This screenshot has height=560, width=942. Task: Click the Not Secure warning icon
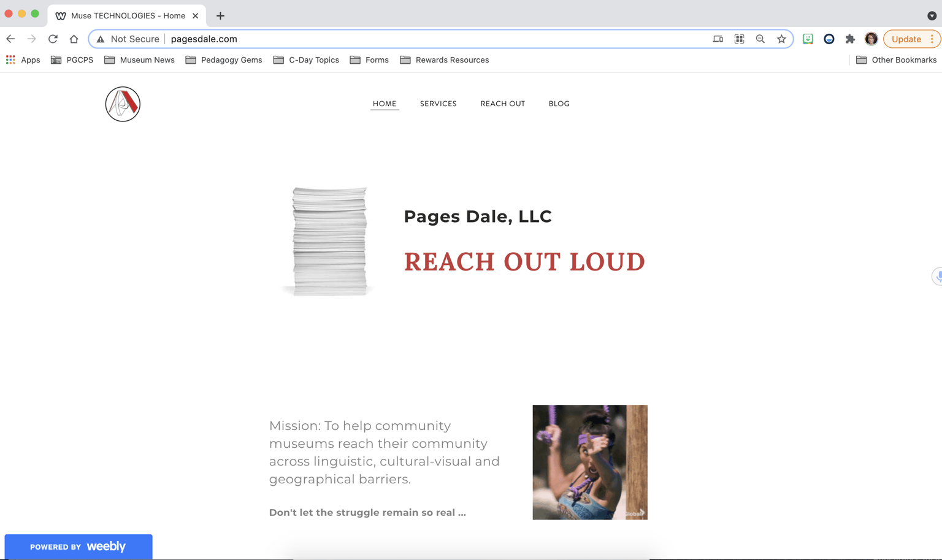coord(101,39)
